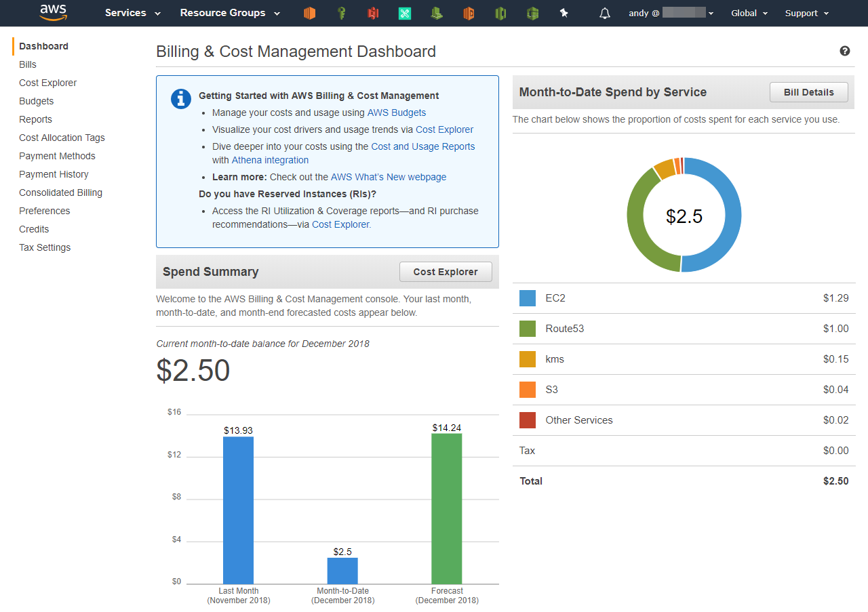Open Cost Allocation Tags page

[62, 138]
